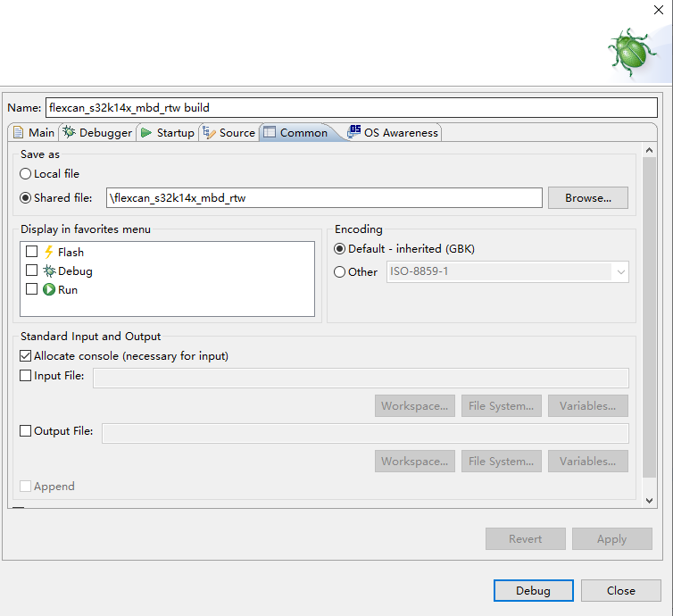This screenshot has height=616, width=673.
Task: Enable the Input File checkbox
Action: [x=25, y=376]
